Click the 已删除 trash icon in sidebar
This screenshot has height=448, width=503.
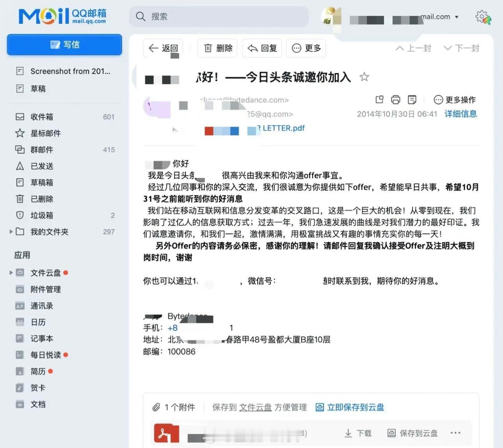click(x=20, y=199)
